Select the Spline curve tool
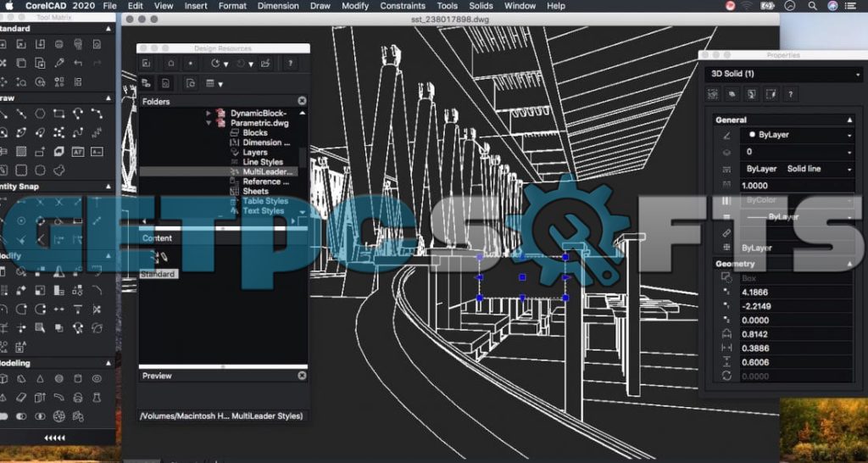Image resolution: width=868 pixels, height=463 pixels. tap(77, 133)
